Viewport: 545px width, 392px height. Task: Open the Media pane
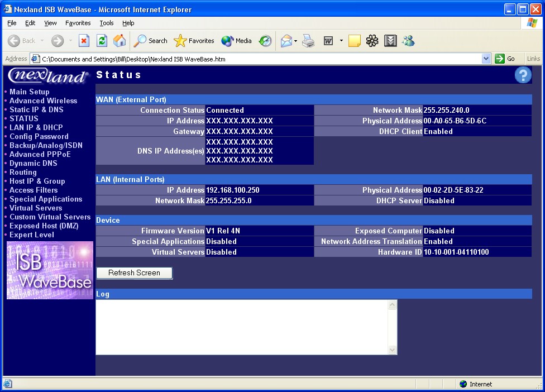click(x=236, y=41)
